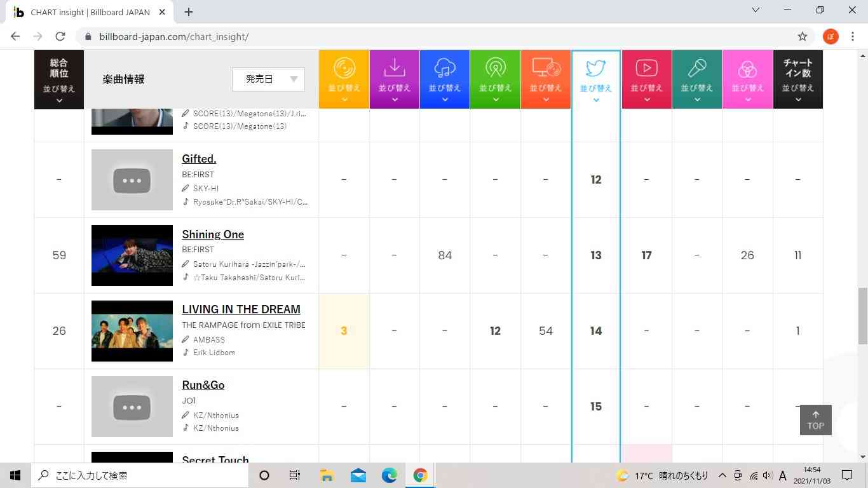The width and height of the screenshot is (868, 488).
Task: Click artist THE RAMPAGE from EXILE TRIBE
Action: click(x=243, y=325)
